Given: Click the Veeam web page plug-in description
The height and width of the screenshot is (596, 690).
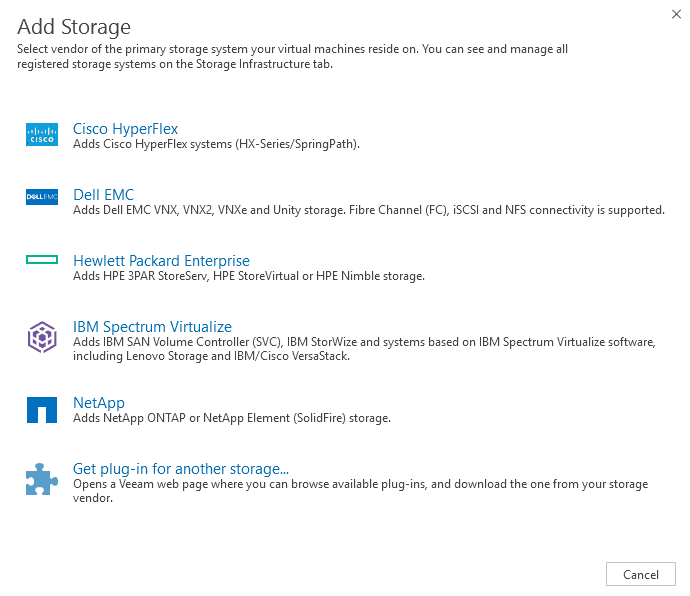Looking at the screenshot, I should 360,491.
